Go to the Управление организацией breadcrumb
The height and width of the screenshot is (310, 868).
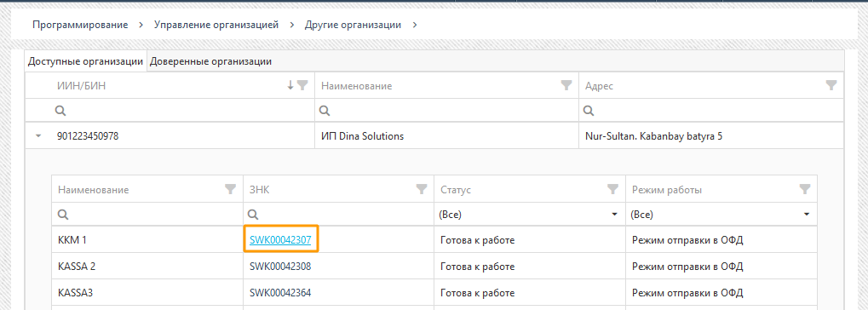(x=216, y=25)
